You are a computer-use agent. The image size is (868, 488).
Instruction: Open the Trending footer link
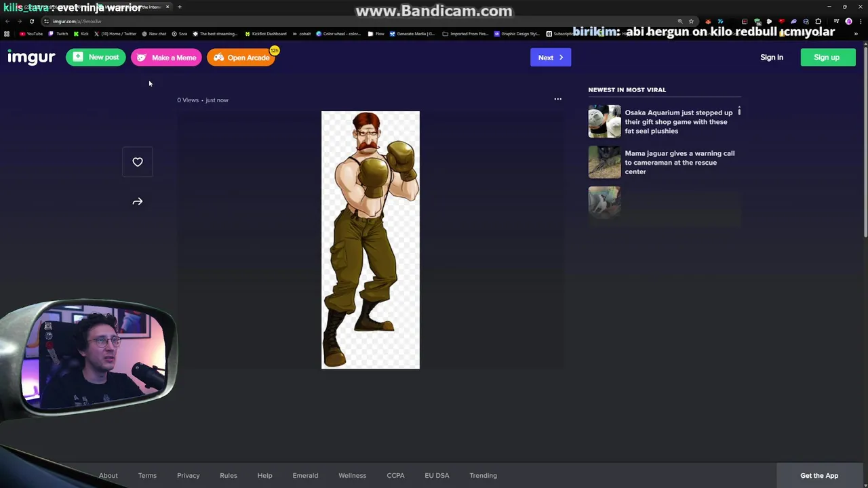tap(484, 476)
